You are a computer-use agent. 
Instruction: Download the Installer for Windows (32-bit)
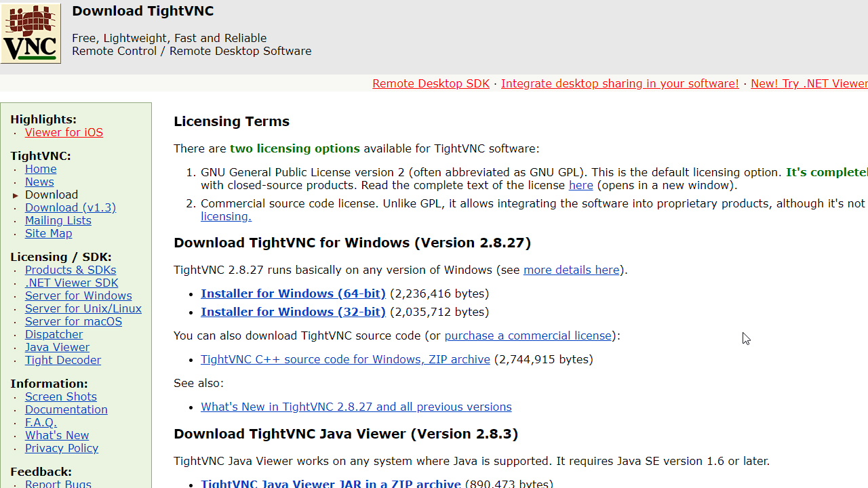click(x=293, y=312)
